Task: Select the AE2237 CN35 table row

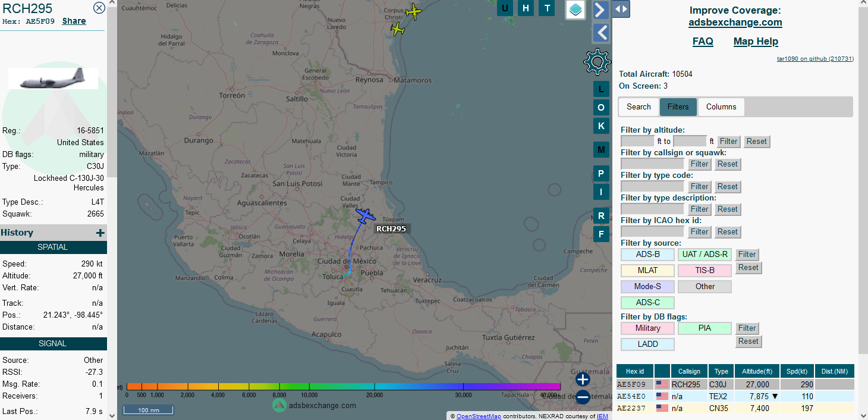Action: (735, 408)
